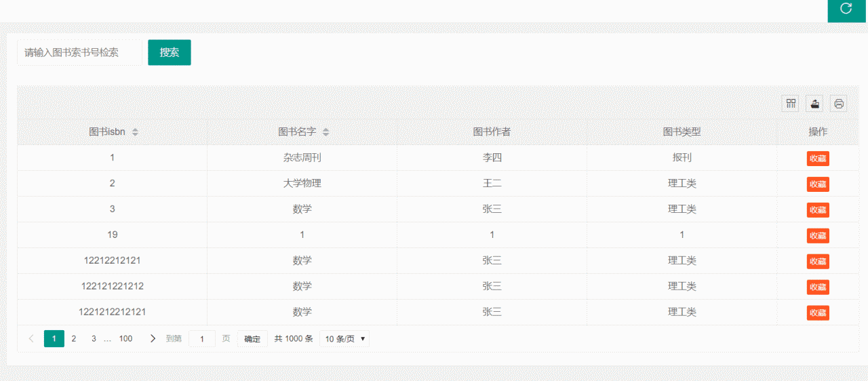This screenshot has width=868, height=381.
Task: Click the table export icon
Action: (814, 103)
